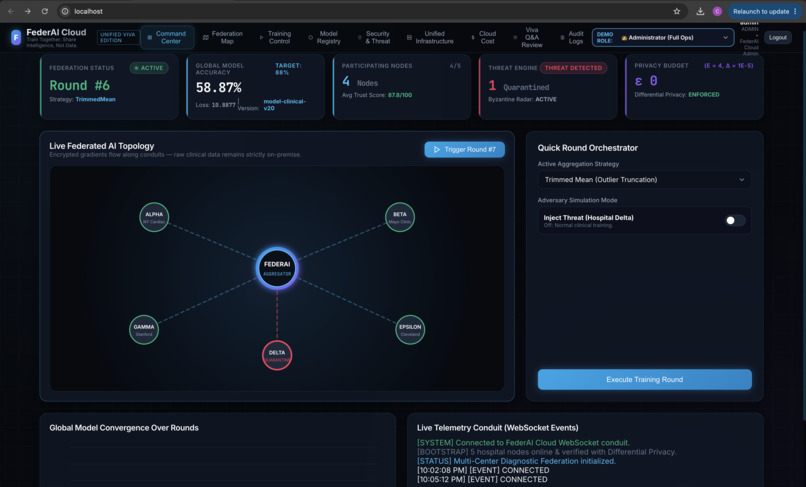Open the browser downloads icon

coord(700,11)
